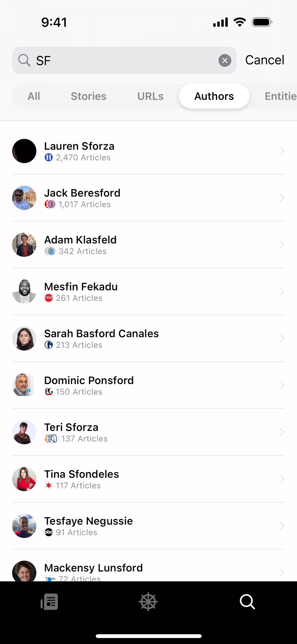
Task: Tap The Hill source icon under Lauren Sforza
Action: tap(49, 157)
